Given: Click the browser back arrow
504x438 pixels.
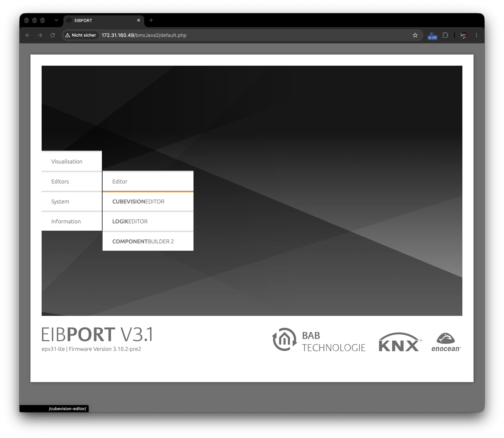Looking at the screenshot, I should pyautogui.click(x=28, y=35).
